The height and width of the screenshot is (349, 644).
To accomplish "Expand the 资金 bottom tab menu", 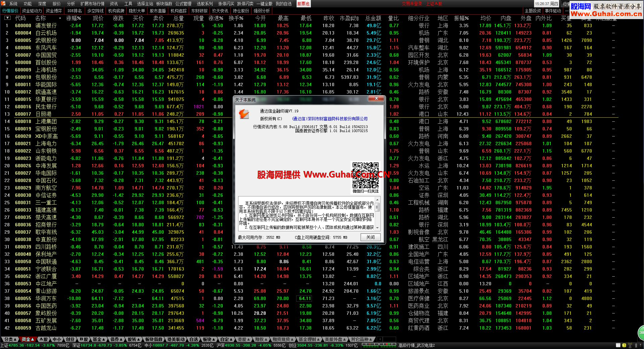I will point(28,339).
